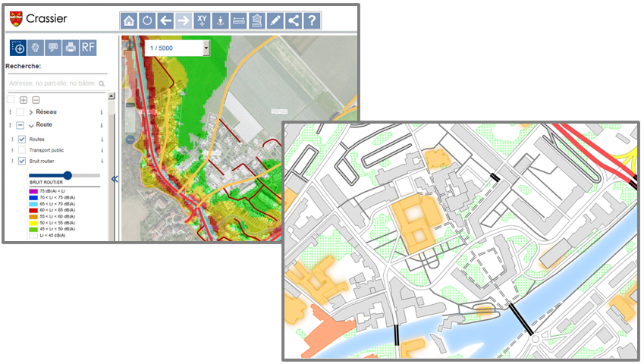Image resolution: width=644 pixels, height=364 pixels.
Task: Collapse the Route layer group
Action: point(32,125)
